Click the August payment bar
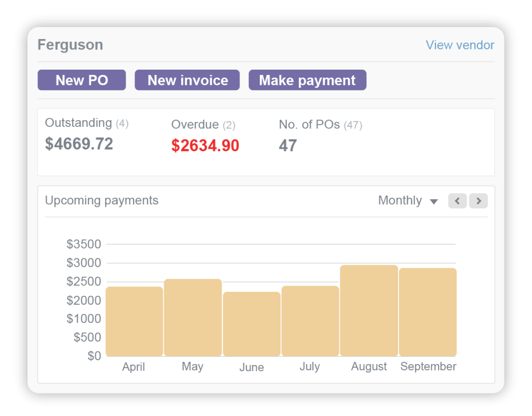 pyautogui.click(x=369, y=309)
